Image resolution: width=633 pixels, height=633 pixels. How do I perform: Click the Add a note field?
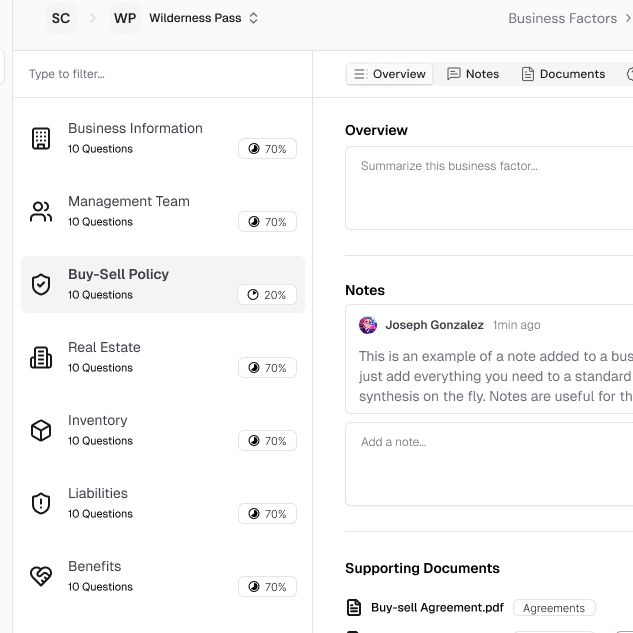(x=490, y=464)
